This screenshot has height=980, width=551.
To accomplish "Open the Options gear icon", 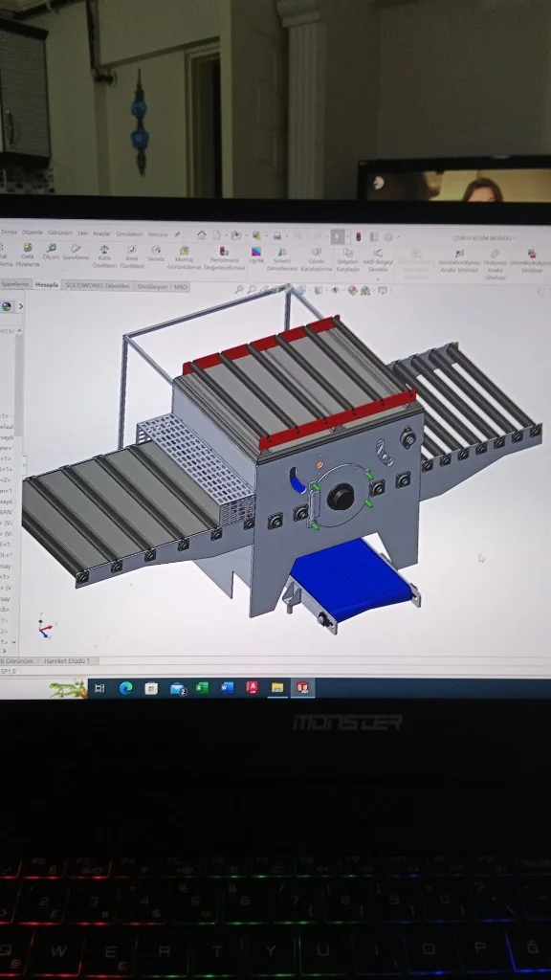I will [x=388, y=237].
